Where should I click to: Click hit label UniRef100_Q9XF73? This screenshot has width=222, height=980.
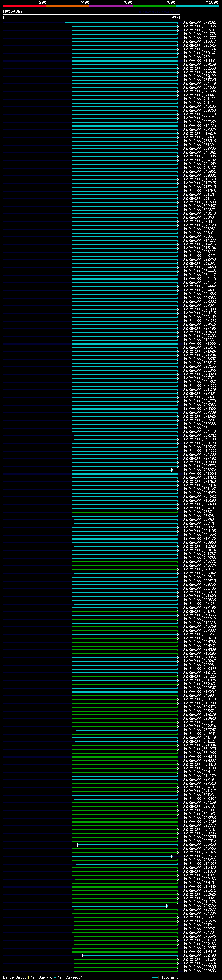pos(199,466)
